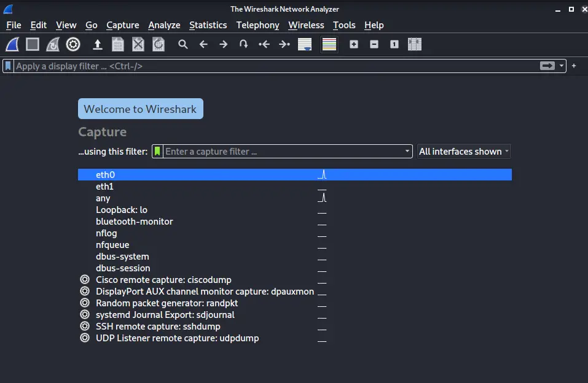Open sdjournal settings gear icon

coord(85,314)
